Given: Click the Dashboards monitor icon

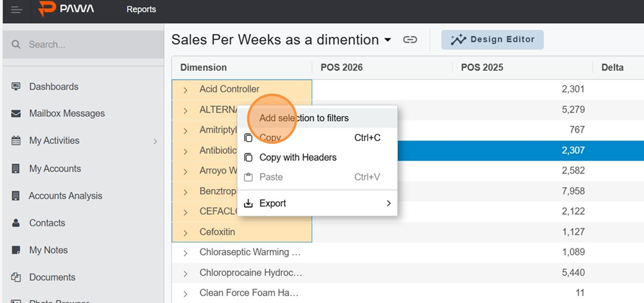Looking at the screenshot, I should coord(16,87).
